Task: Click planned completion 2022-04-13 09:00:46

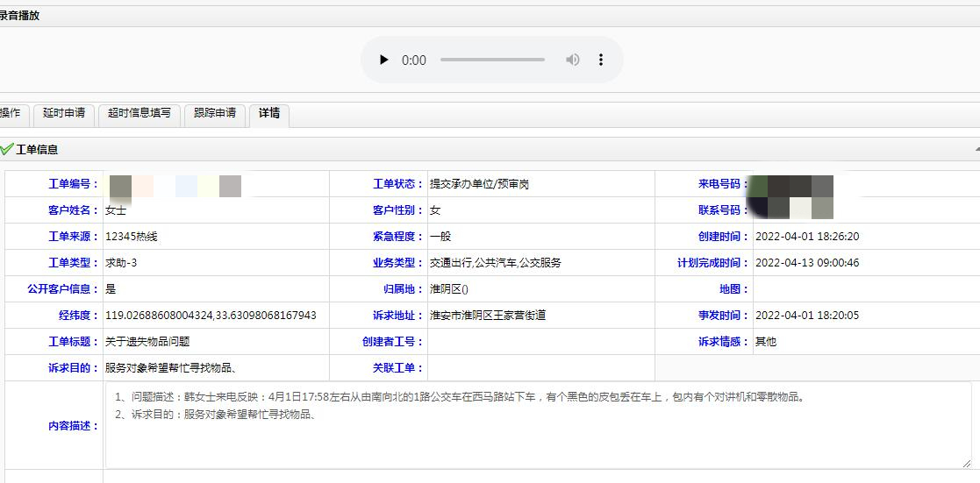Action: [x=807, y=263]
